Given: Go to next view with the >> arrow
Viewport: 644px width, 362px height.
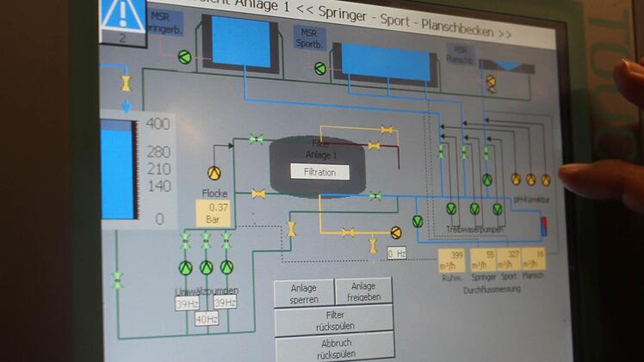Looking at the screenshot, I should 504,33.
